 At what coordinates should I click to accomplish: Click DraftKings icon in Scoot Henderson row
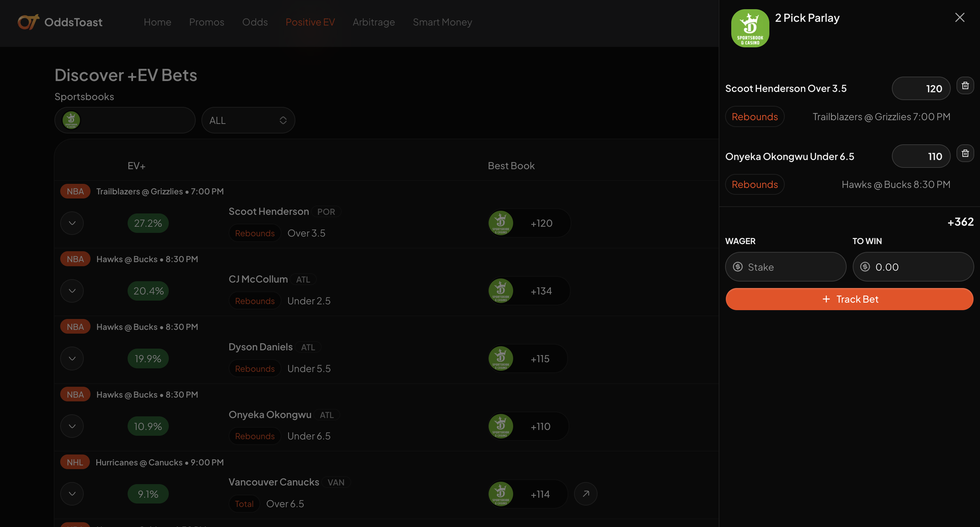tap(501, 223)
